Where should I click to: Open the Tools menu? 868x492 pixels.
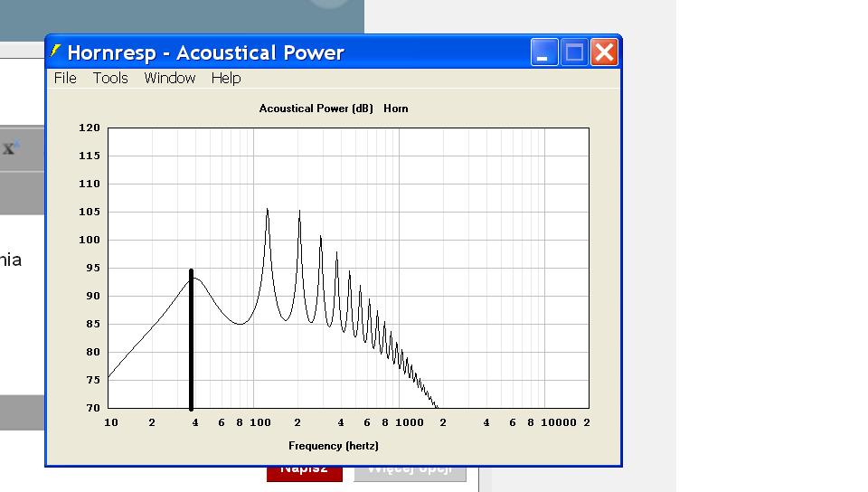(x=110, y=78)
